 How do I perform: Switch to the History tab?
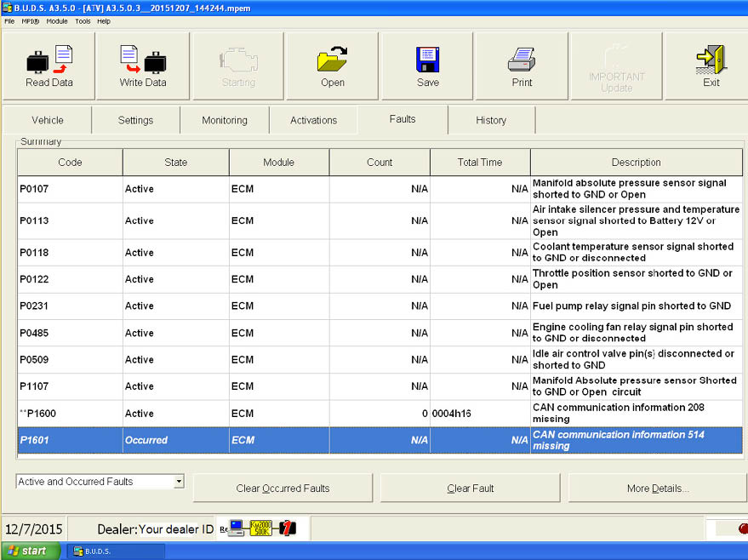pos(491,120)
